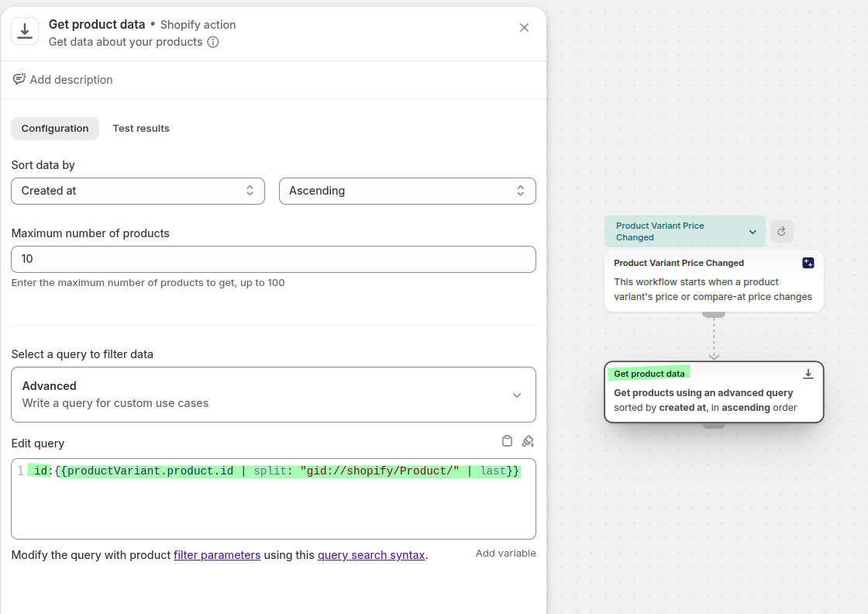The image size is (868, 614).
Task: Click the brush format icon above query editor
Action: [528, 441]
